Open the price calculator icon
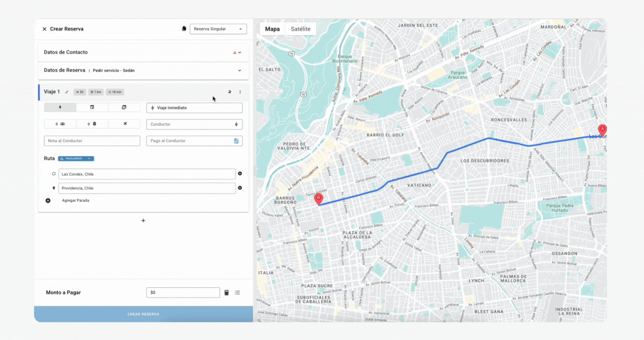Image resolution: width=644 pixels, height=340 pixels. (x=226, y=292)
